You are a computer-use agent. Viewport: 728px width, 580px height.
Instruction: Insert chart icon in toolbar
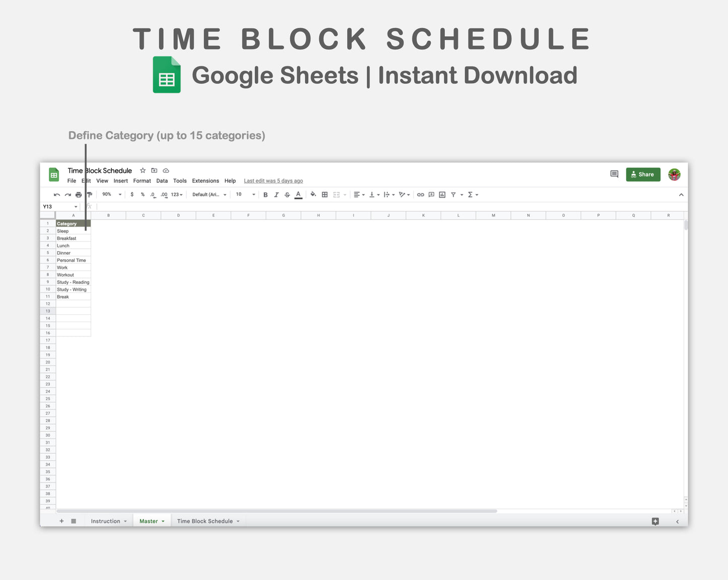tap(442, 195)
